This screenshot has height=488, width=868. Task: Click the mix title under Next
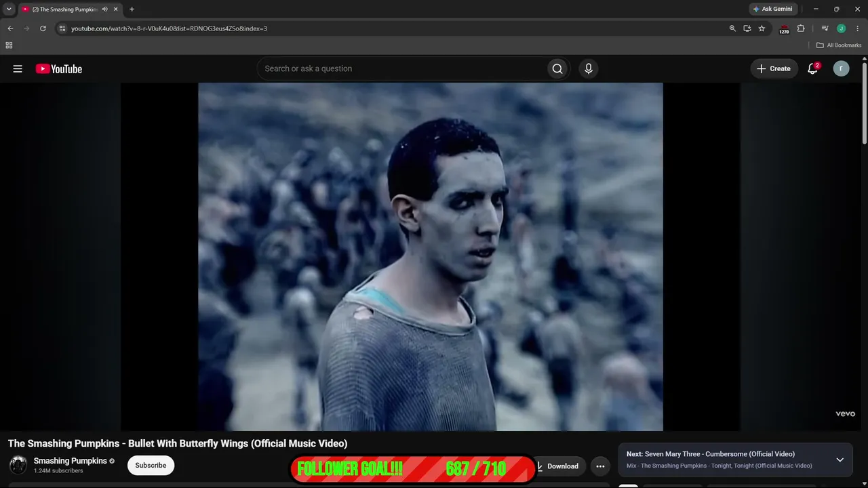click(719, 466)
